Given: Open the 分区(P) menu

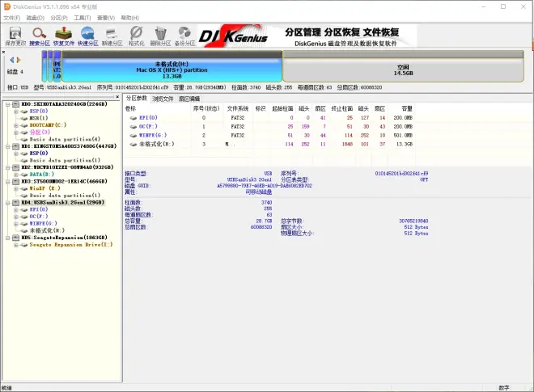Looking at the screenshot, I should pos(59,18).
